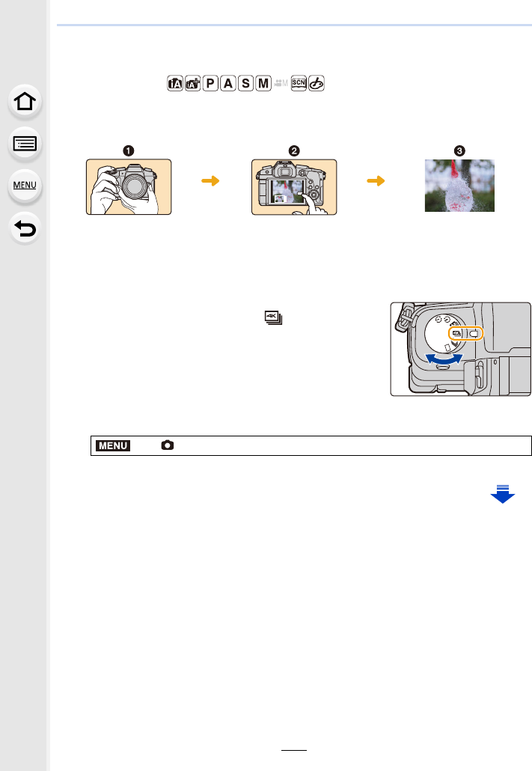Open step 3 water balloon photo

459,186
